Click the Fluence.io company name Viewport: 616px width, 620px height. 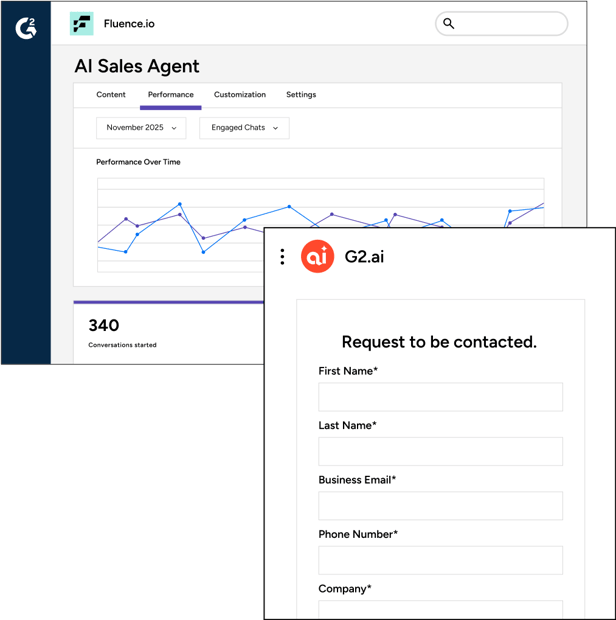click(x=129, y=24)
